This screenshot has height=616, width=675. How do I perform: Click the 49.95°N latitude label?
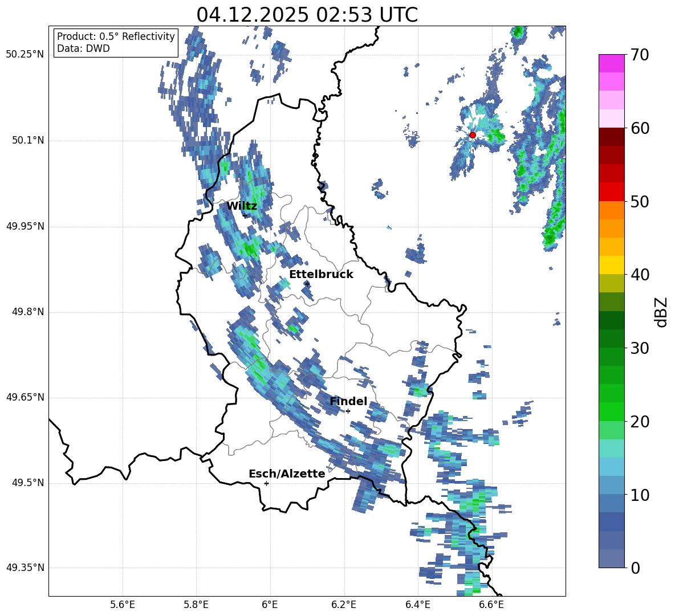tap(25, 226)
